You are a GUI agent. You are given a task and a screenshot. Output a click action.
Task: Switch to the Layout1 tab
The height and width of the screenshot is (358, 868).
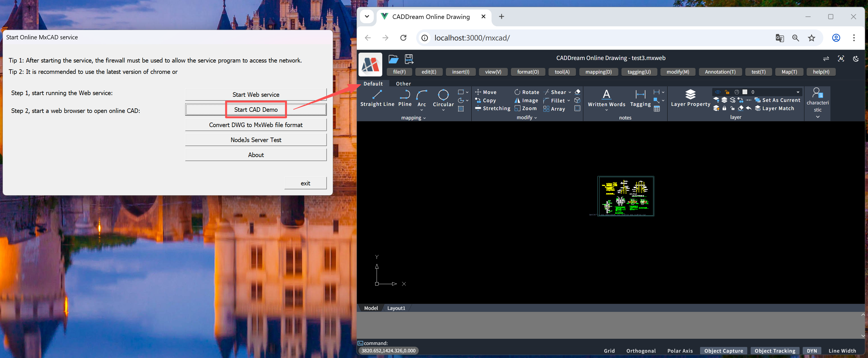point(396,308)
